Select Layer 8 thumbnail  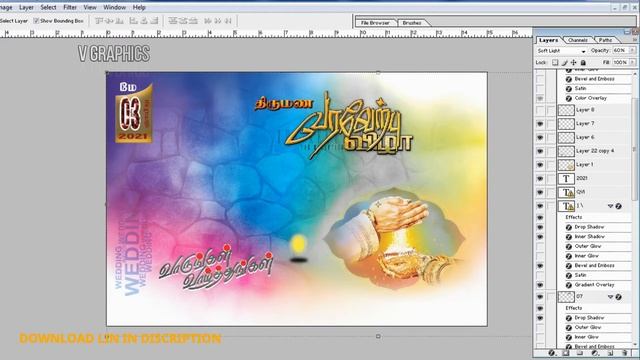pyautogui.click(x=566, y=110)
